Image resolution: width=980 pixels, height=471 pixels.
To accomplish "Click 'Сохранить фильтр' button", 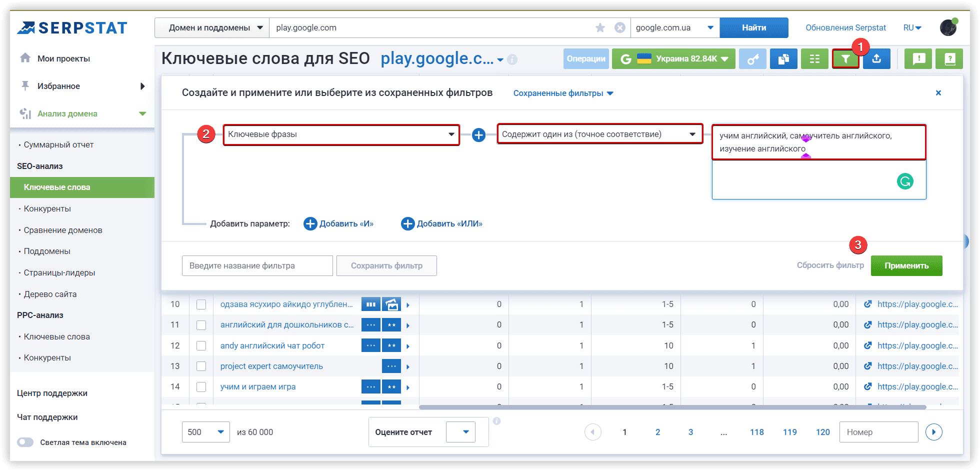I will coord(386,265).
